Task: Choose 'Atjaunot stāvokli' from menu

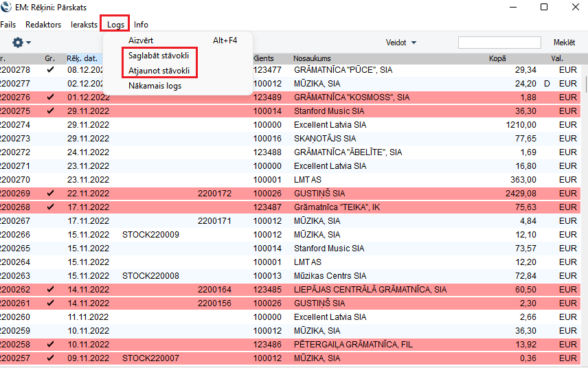Action: point(159,70)
